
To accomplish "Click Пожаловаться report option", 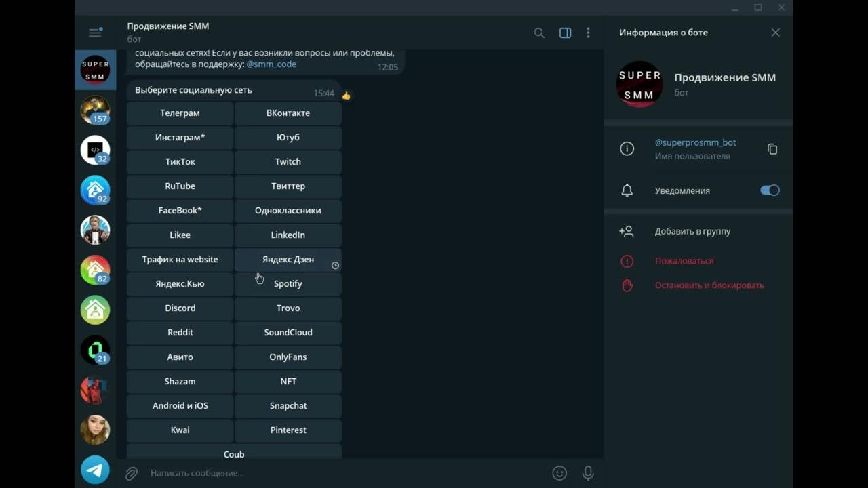I will (684, 261).
